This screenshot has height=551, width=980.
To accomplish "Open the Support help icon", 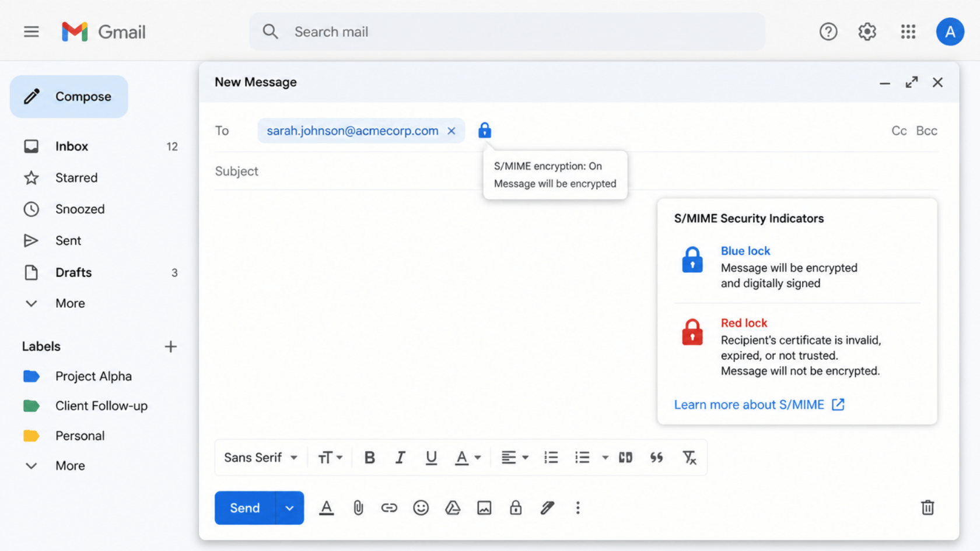I will 828,31.
